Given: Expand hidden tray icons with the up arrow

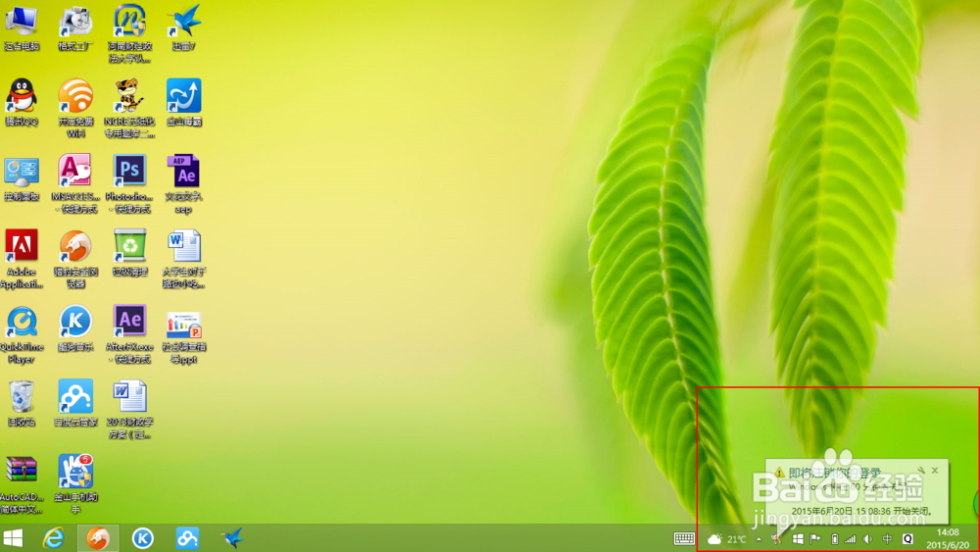Looking at the screenshot, I should (x=759, y=539).
